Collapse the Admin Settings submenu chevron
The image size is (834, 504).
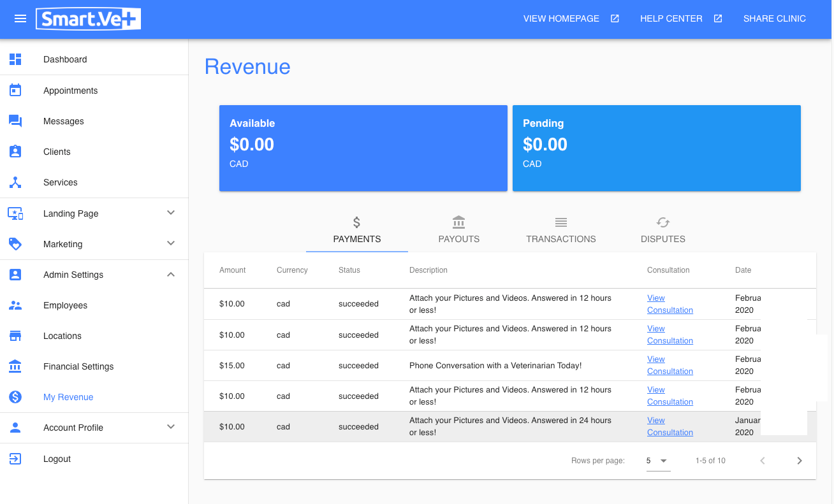[x=171, y=275]
